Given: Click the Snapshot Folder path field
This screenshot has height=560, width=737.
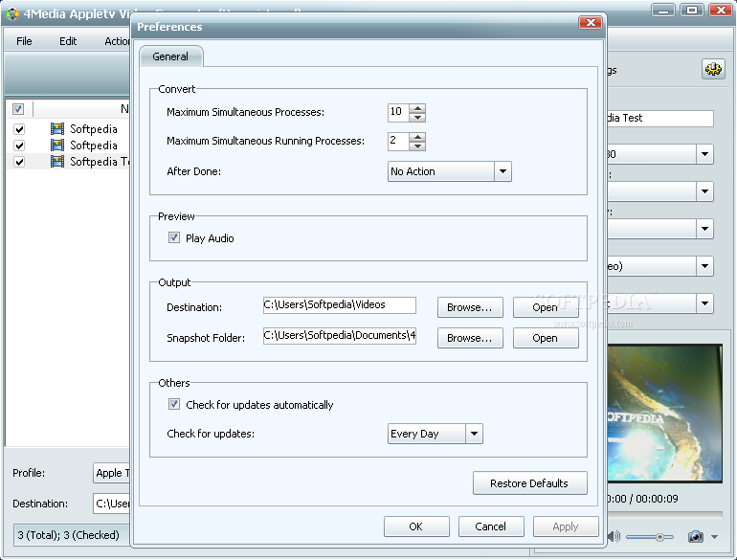Looking at the screenshot, I should pyautogui.click(x=340, y=336).
